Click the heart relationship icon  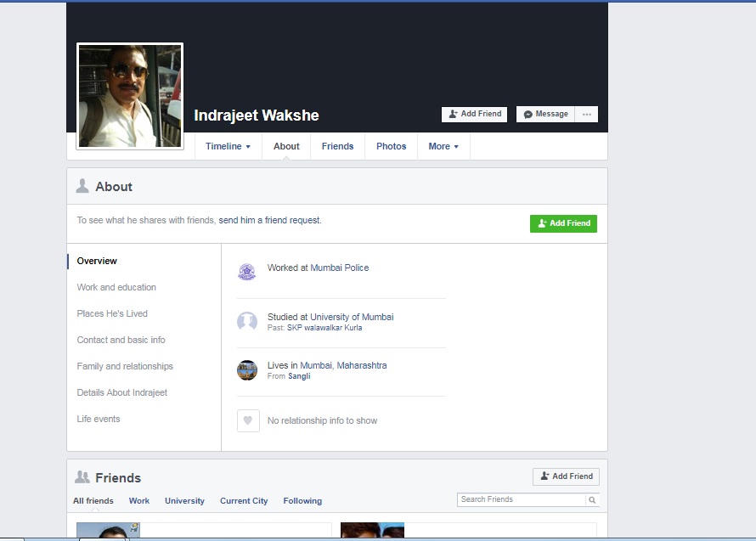(248, 420)
